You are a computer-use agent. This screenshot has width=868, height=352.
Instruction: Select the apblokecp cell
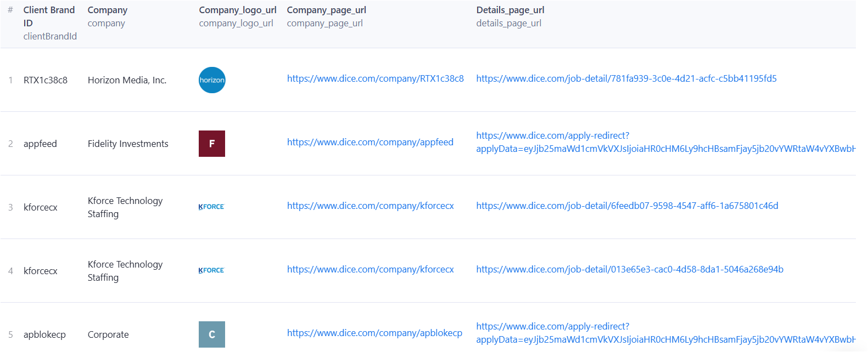(x=44, y=334)
